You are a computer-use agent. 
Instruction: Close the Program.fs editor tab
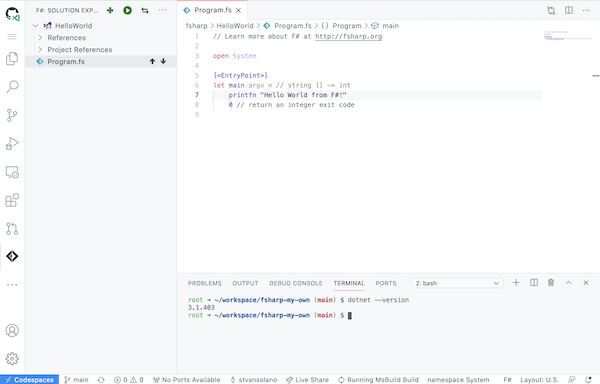click(238, 10)
